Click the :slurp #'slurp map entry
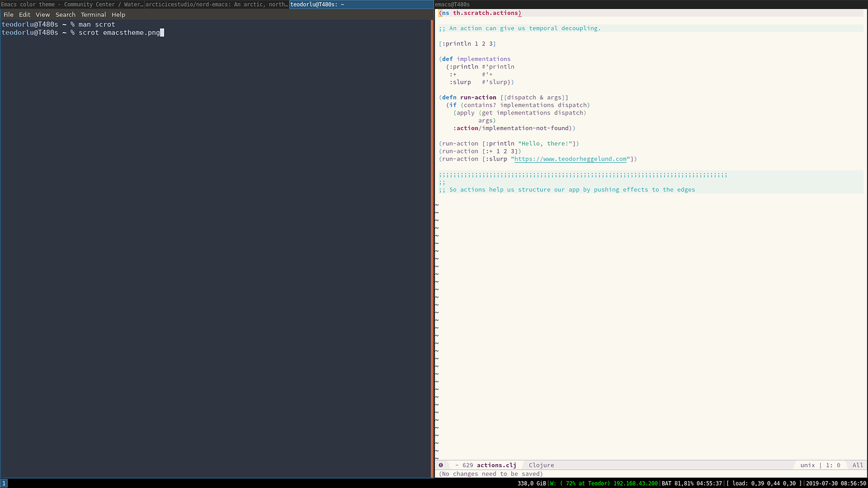 [482, 82]
